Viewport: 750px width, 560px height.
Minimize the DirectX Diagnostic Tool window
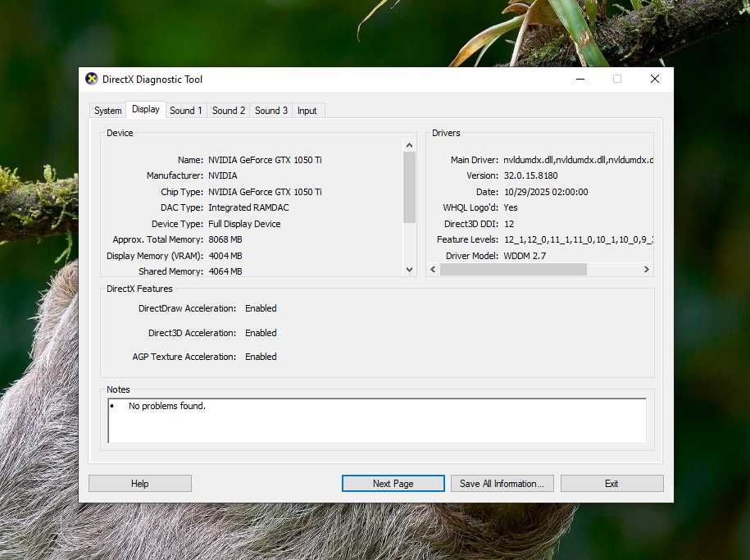(x=580, y=79)
